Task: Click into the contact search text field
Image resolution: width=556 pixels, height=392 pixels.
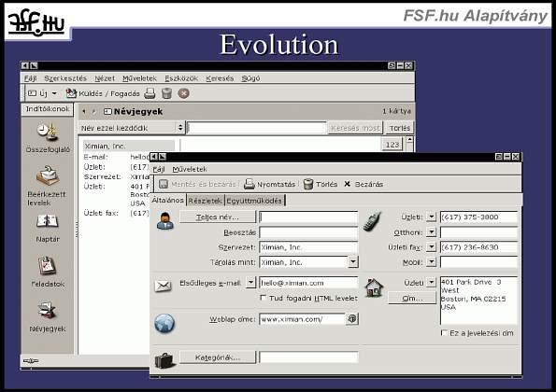Action: [x=257, y=128]
